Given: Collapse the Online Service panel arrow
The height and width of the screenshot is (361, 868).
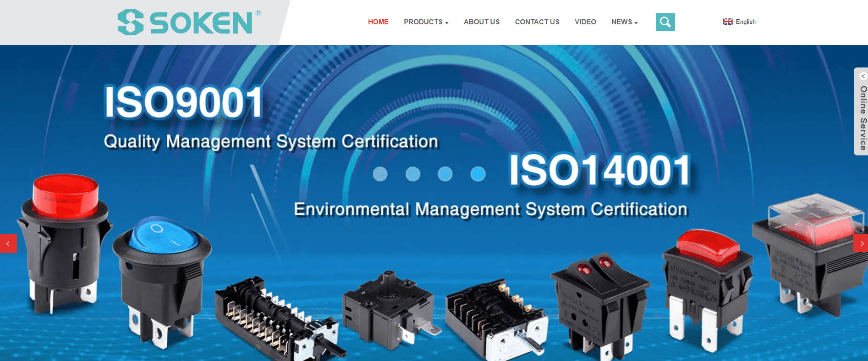Looking at the screenshot, I should tap(863, 76).
